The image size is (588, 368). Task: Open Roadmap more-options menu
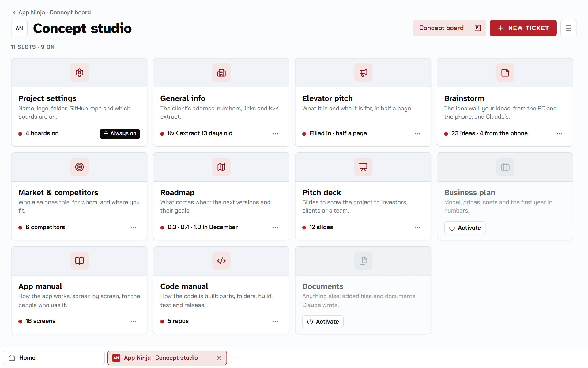coord(276,228)
